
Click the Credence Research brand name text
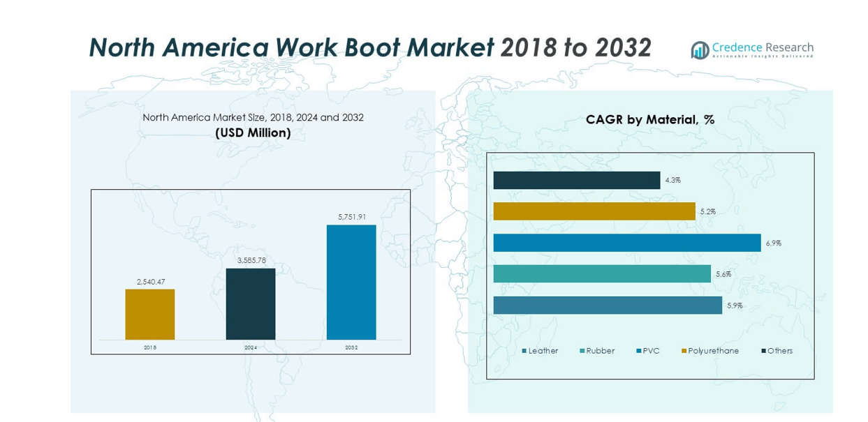click(762, 47)
